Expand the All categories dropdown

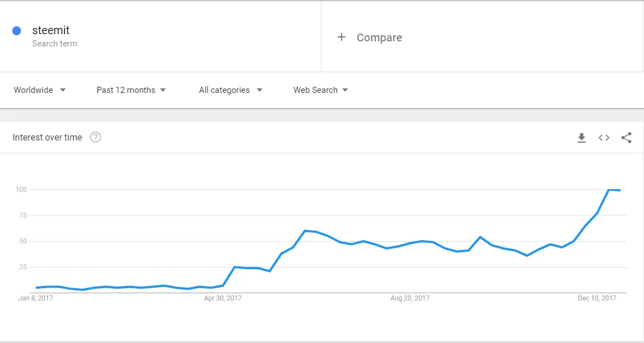230,90
